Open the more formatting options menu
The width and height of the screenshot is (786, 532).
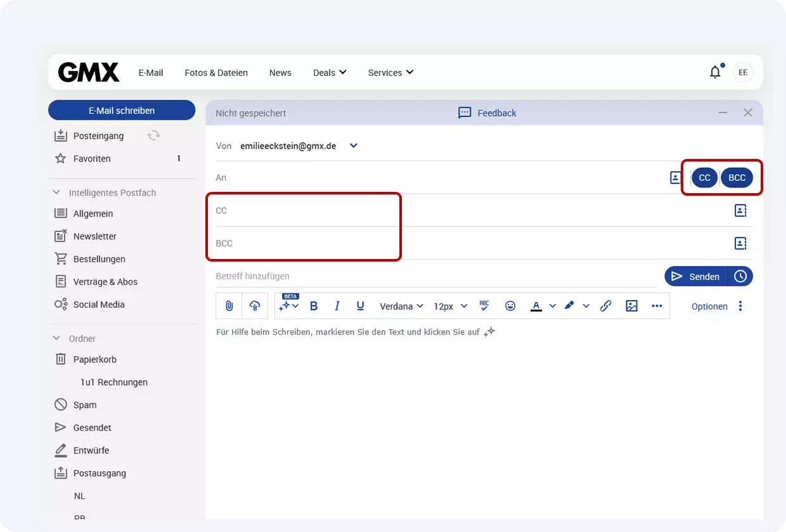click(x=657, y=306)
